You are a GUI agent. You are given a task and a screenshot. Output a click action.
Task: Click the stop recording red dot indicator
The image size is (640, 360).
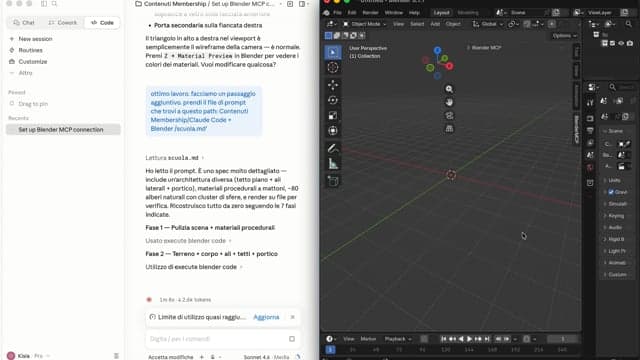[149, 300]
